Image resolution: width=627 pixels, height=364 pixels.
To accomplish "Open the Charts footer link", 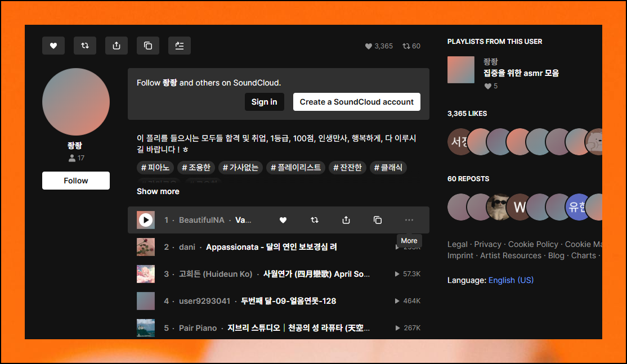I will (x=584, y=255).
